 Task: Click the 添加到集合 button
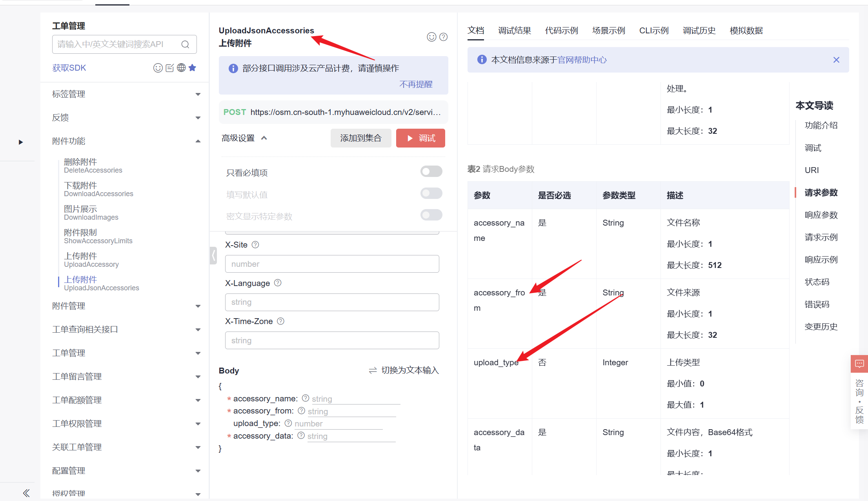[361, 138]
